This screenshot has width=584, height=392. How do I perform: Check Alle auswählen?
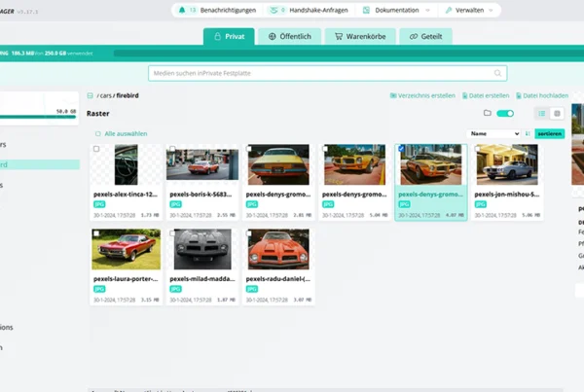coord(98,133)
